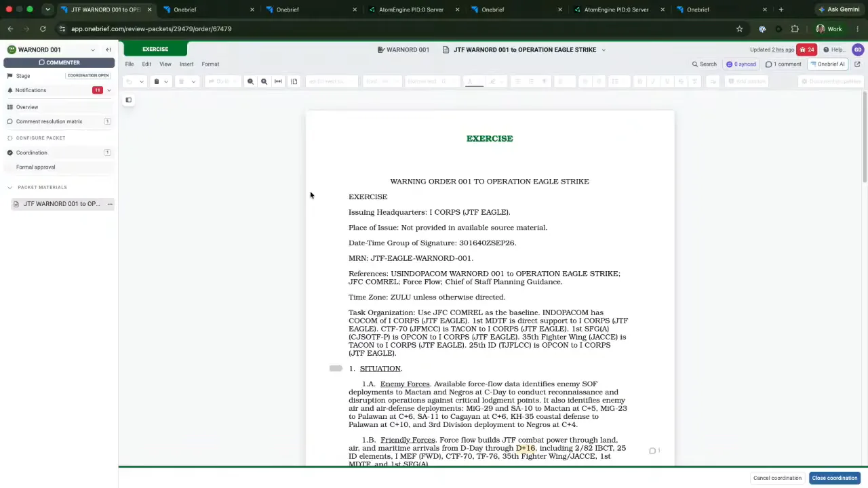This screenshot has width=868, height=488.
Task: Open the 1 comment panel
Action: tap(783, 64)
